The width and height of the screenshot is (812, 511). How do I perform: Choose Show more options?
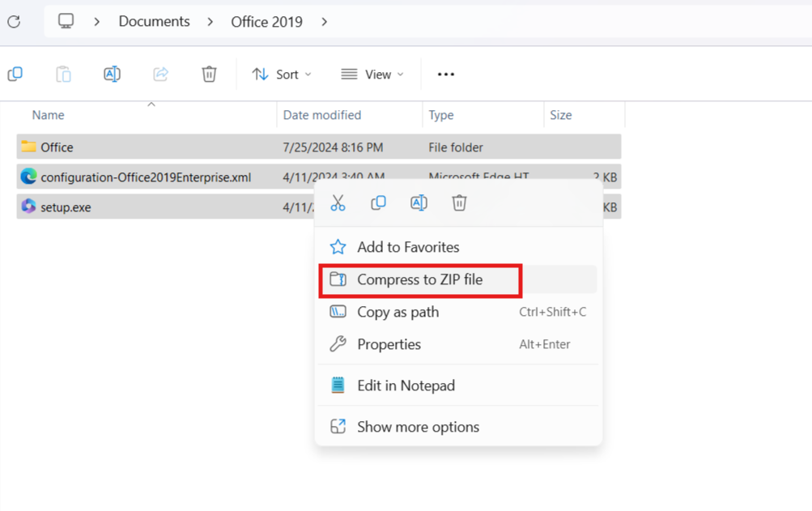coord(458,427)
